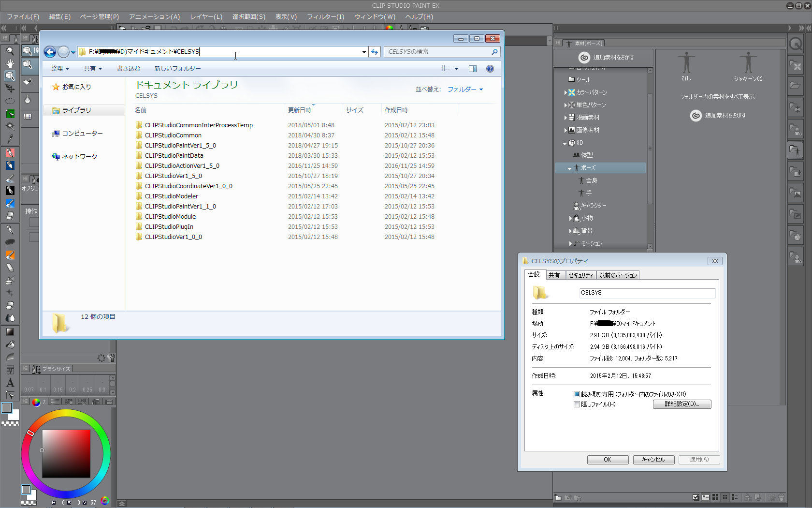Click the Explorer address bar path
812x508 pixels.
tap(220, 52)
